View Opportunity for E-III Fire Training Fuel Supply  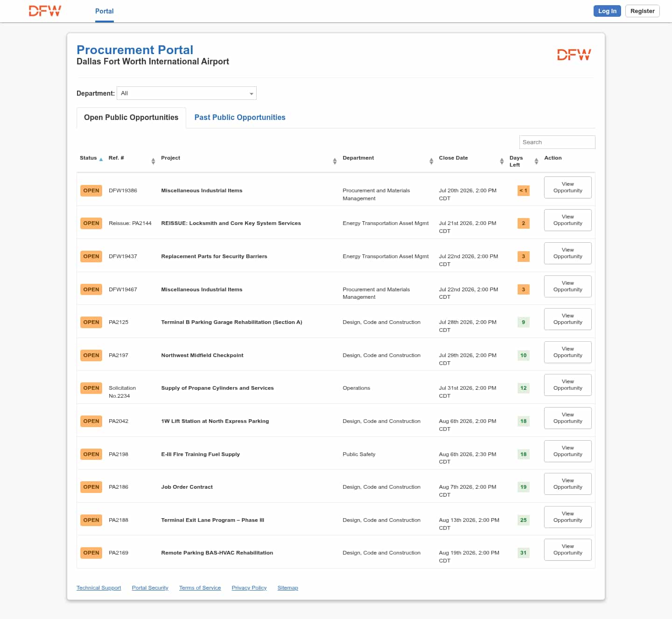click(568, 451)
